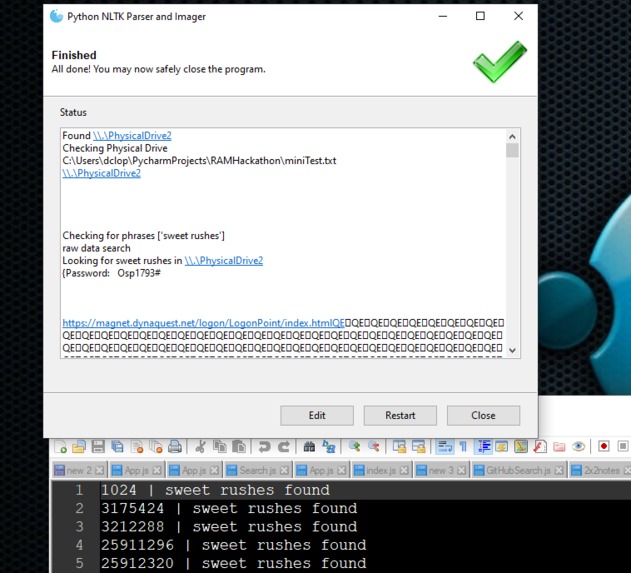Click editor line '3175424 | sweet rushes found'
This screenshot has height=573, width=631.
click(229, 508)
